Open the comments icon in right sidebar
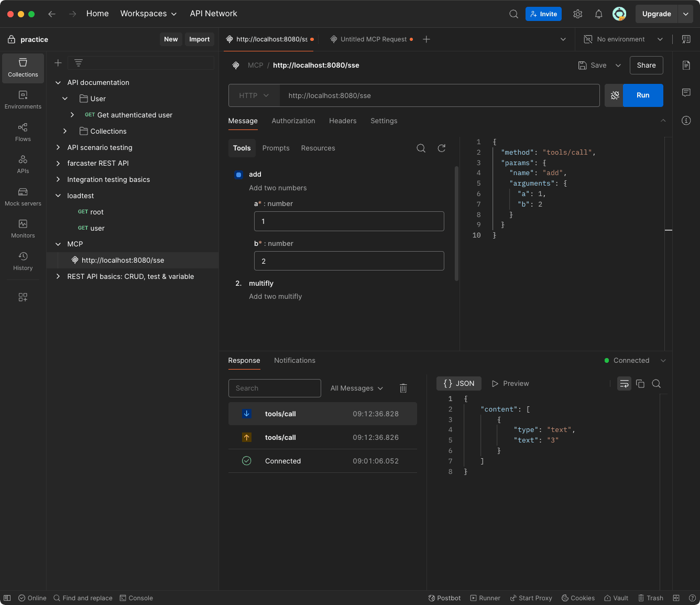 [686, 93]
